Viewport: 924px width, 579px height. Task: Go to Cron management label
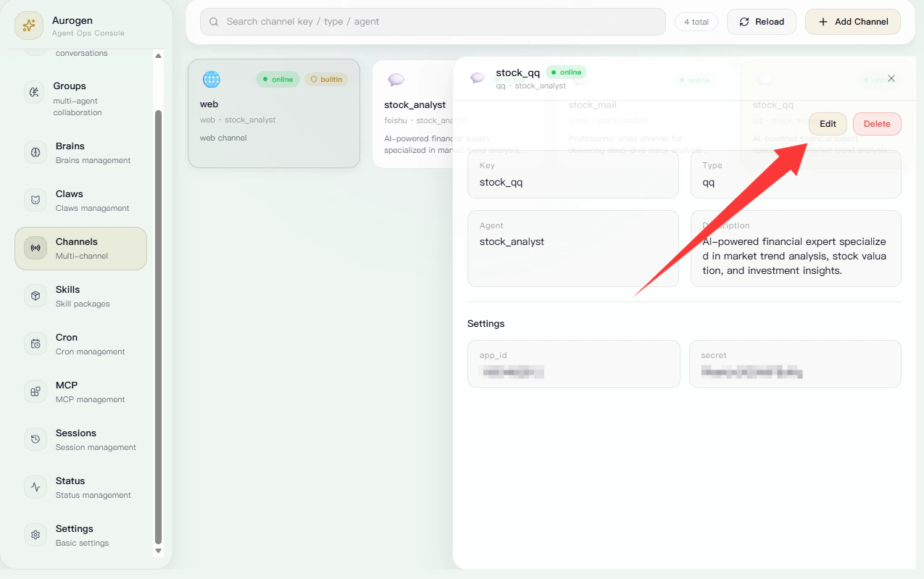point(91,351)
